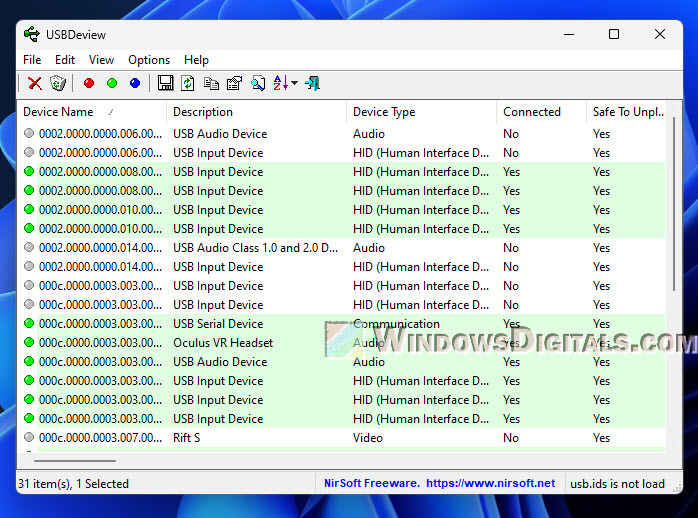Click the Refresh toolbar icon
Image resolution: width=698 pixels, height=518 pixels.
coord(188,83)
